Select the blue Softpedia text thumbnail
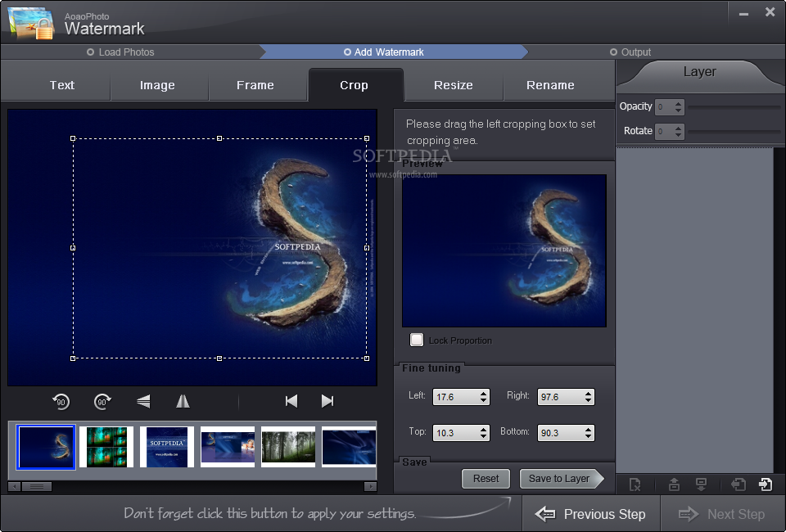The image size is (786, 532). coord(167,447)
